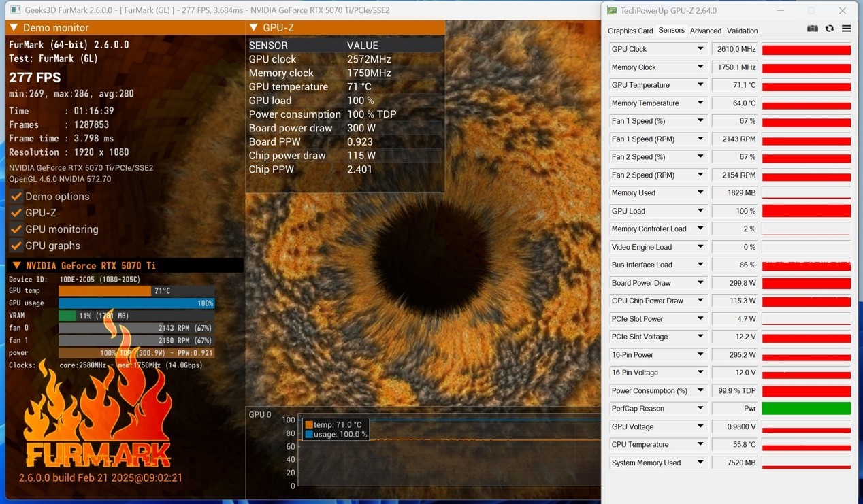Open the GPU Chip Power Draw dropdown
Image resolution: width=863 pixels, height=504 pixels.
click(700, 301)
